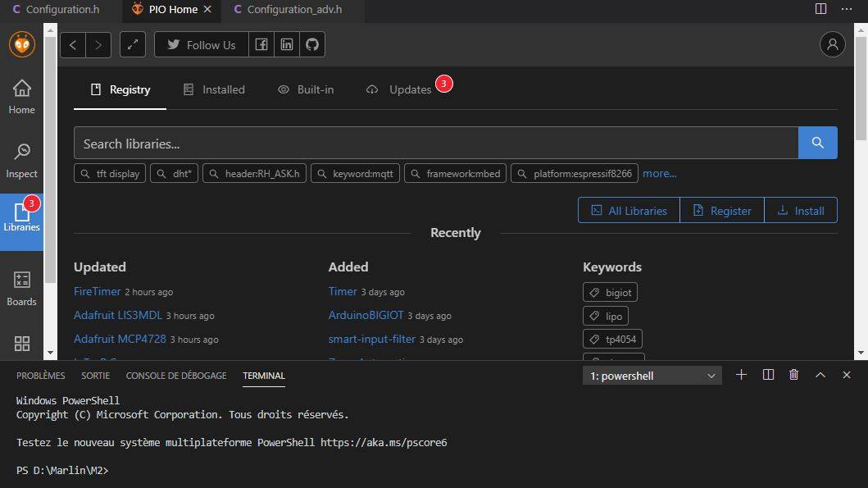Screen dimensions: 868x488
Task: Click the PlatformIO ant logo
Action: [x=22, y=44]
